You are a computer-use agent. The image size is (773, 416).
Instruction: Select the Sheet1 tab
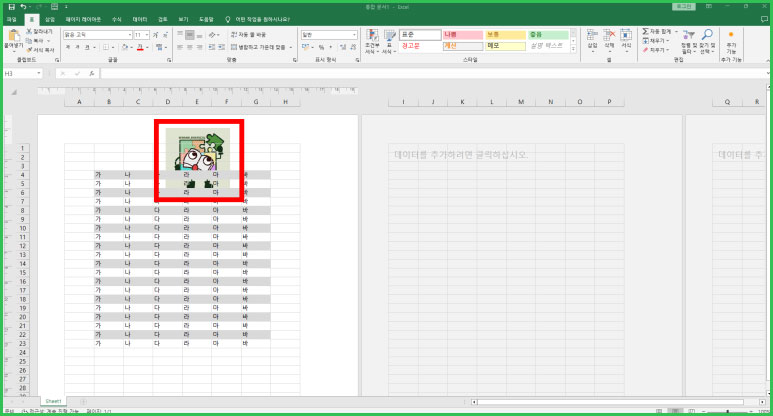[53, 401]
